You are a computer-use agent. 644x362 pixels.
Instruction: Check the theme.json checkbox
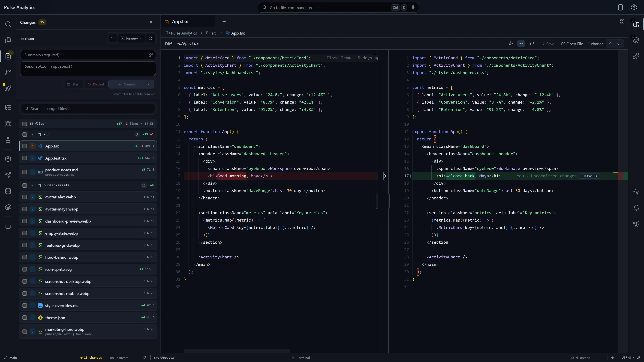click(24, 318)
